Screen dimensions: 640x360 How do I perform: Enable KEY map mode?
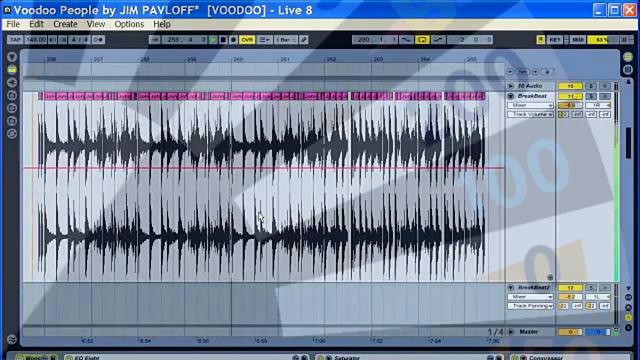click(555, 40)
